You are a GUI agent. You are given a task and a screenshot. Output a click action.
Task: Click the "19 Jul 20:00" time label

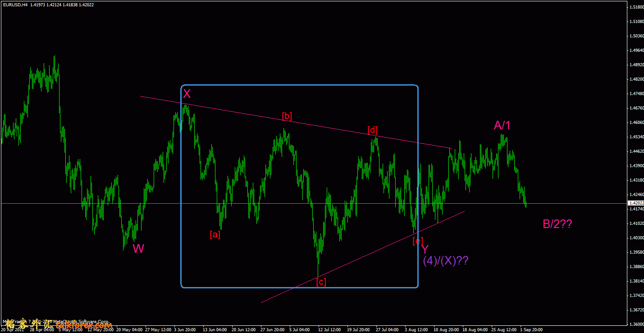pos(359,329)
